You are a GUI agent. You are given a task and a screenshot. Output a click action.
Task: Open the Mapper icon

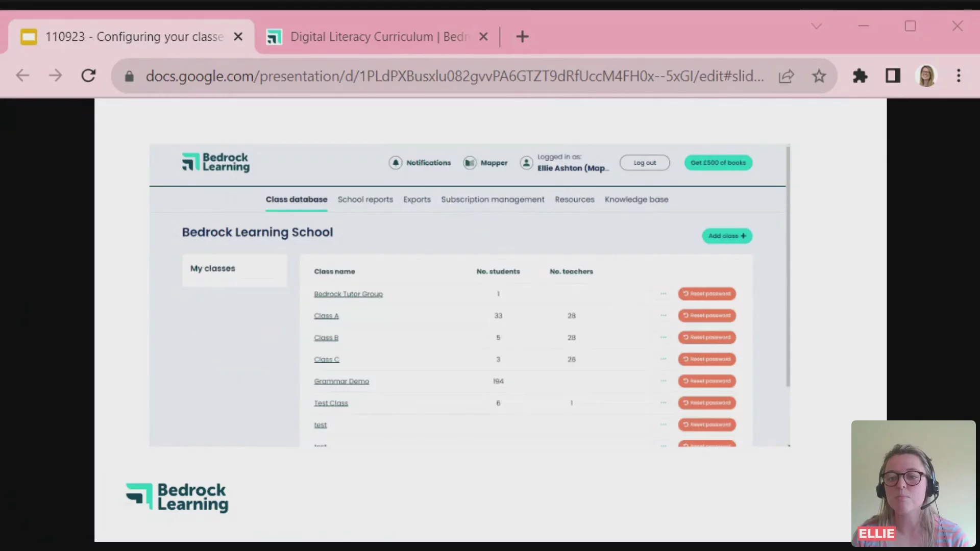[x=470, y=163]
